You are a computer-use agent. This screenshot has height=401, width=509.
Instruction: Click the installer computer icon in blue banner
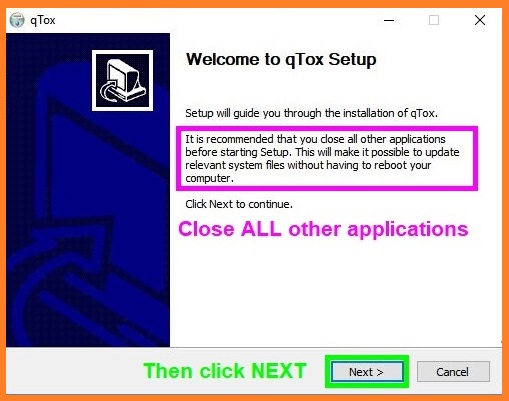[x=122, y=80]
